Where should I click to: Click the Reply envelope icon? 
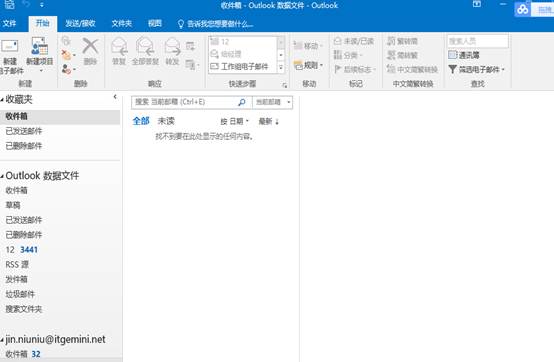[x=119, y=47]
